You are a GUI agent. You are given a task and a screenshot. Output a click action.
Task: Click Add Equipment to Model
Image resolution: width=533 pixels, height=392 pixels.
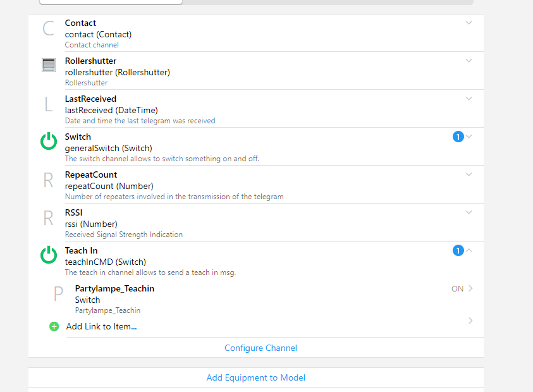pos(255,377)
